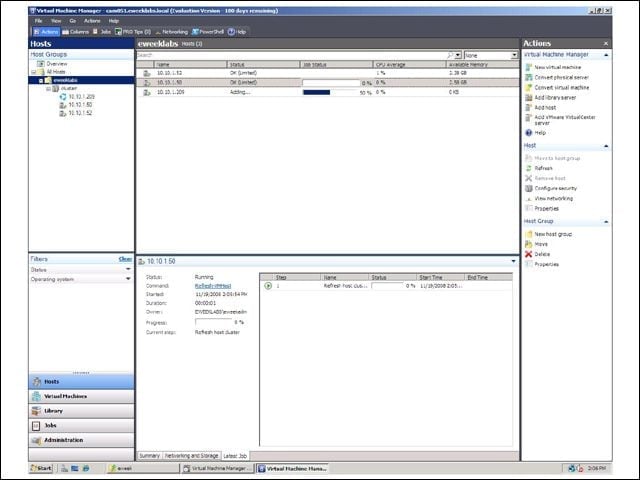Go to the Hosts view button
The image size is (640, 480).
(x=81, y=382)
